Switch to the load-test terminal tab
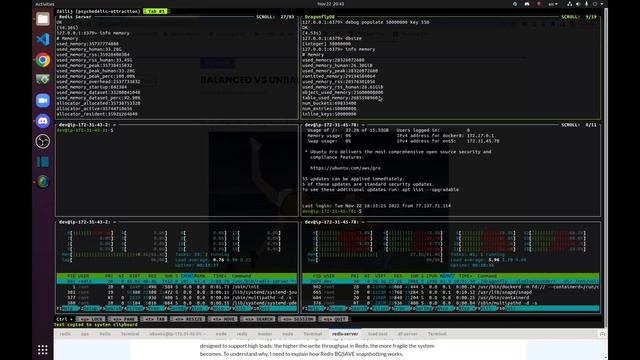 pos(378,334)
